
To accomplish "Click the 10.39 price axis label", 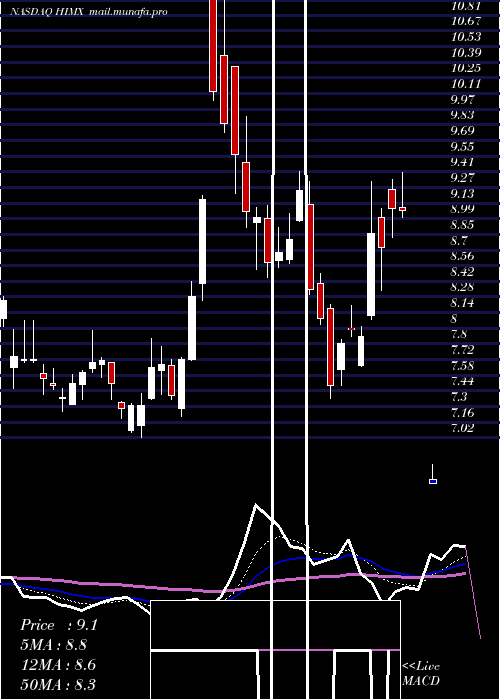I will coord(466,53).
